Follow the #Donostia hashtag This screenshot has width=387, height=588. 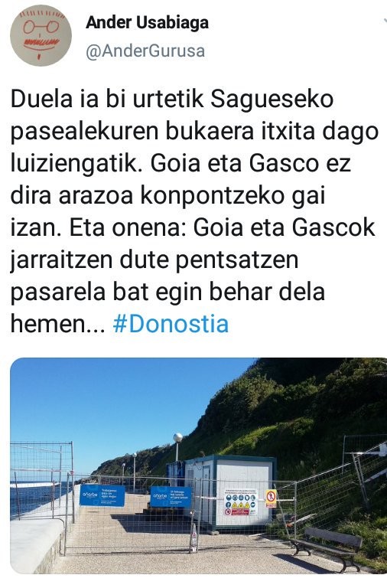(x=171, y=324)
